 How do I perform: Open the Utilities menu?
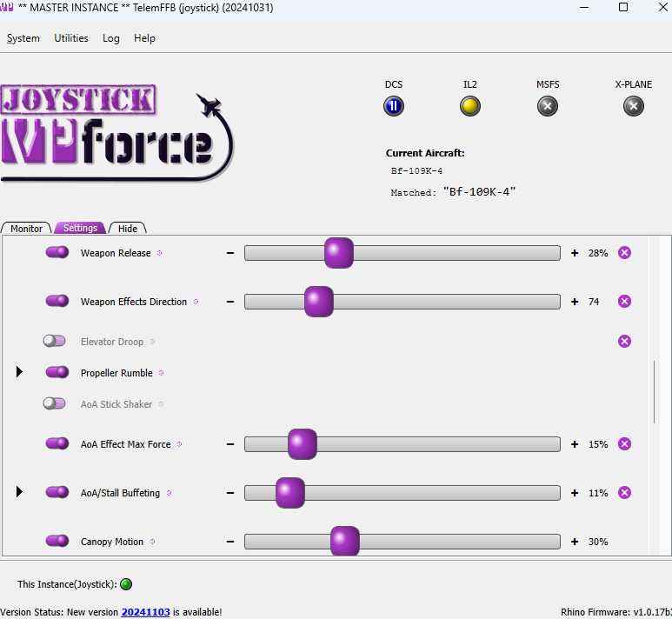71,38
